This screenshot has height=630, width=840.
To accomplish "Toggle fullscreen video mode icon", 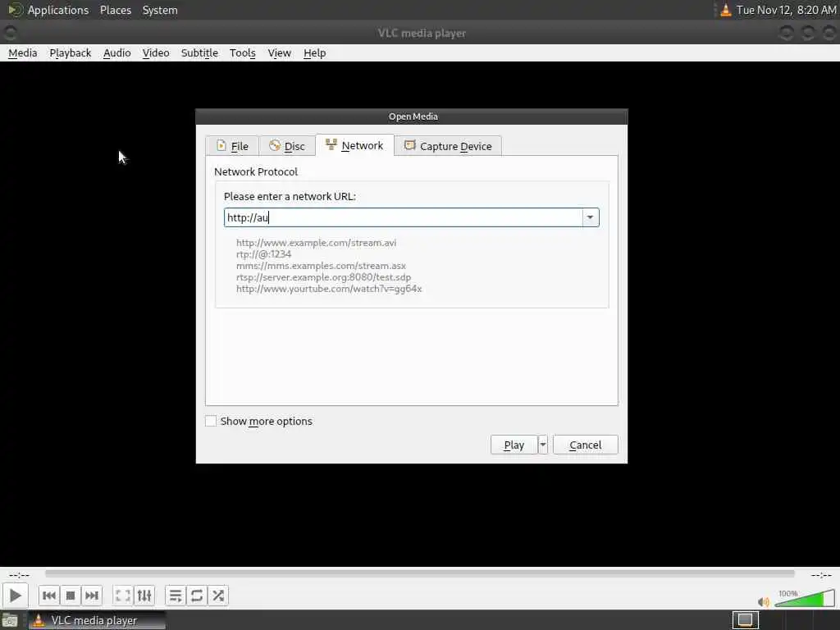I will 123,596.
